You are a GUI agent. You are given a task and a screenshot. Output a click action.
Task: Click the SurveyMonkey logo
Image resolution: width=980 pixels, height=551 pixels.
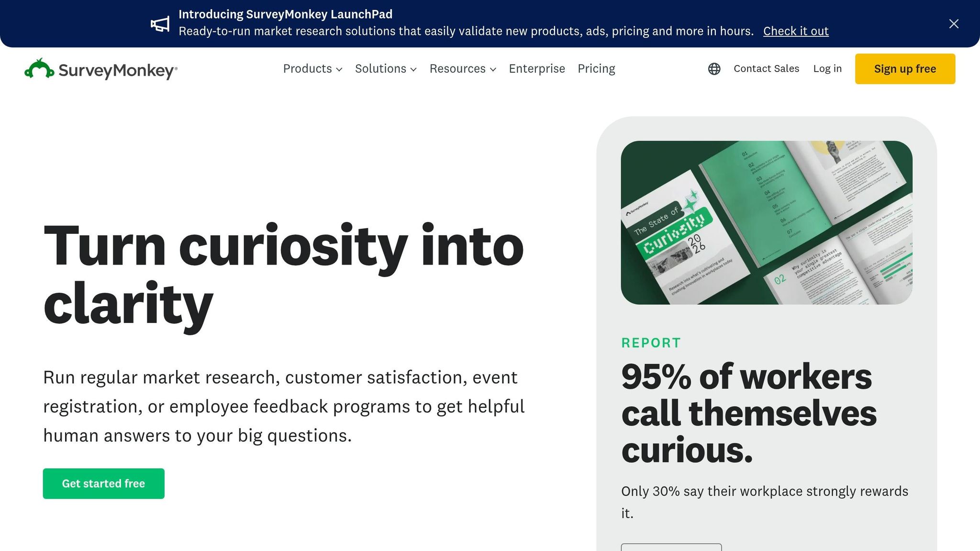tap(101, 69)
